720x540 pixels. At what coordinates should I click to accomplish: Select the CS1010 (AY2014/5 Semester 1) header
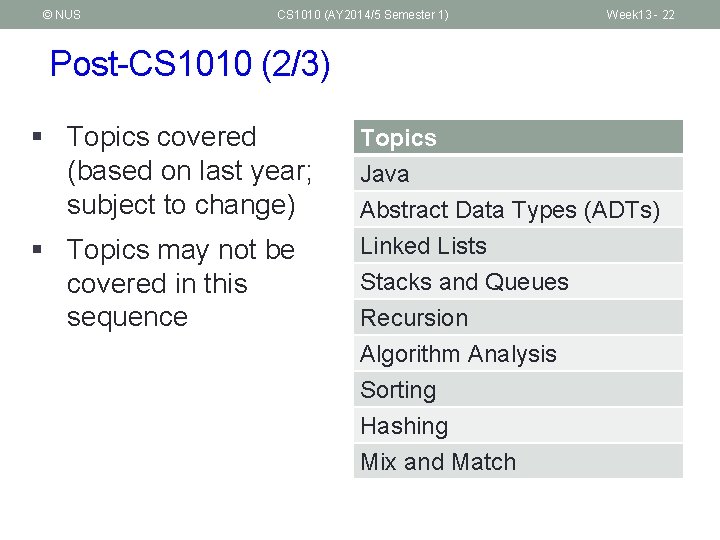363,14
